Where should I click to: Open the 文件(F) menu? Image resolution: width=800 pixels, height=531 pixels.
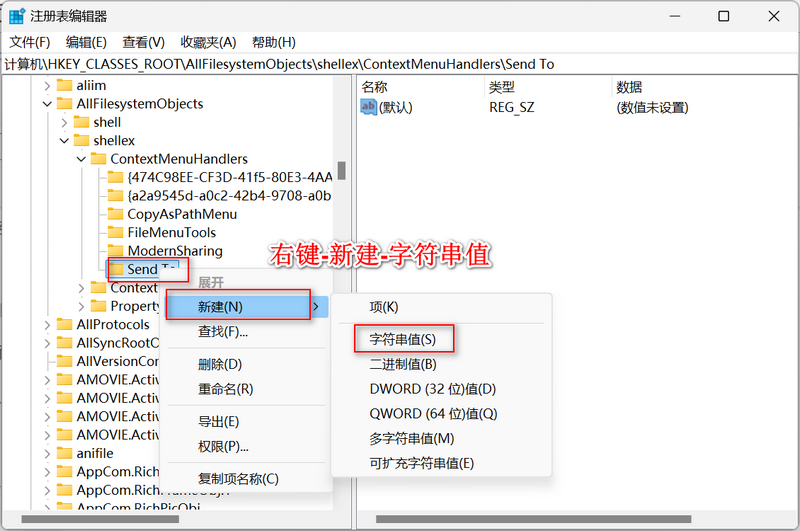30,42
